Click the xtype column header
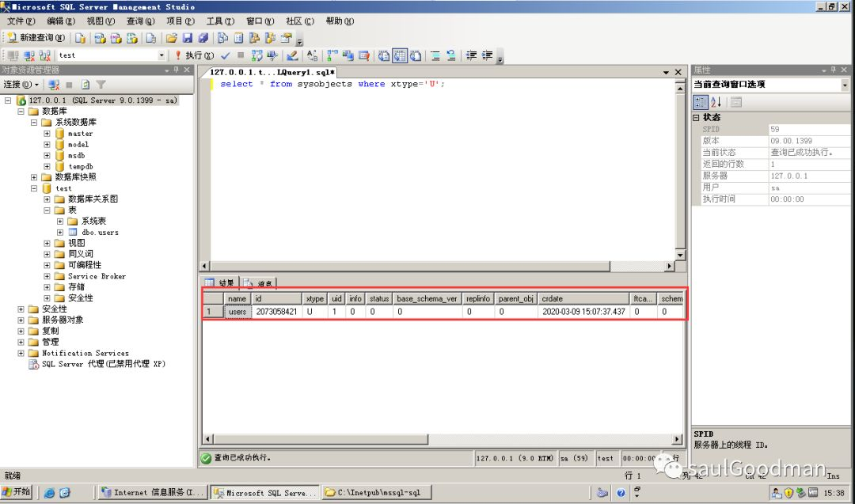 click(x=314, y=298)
